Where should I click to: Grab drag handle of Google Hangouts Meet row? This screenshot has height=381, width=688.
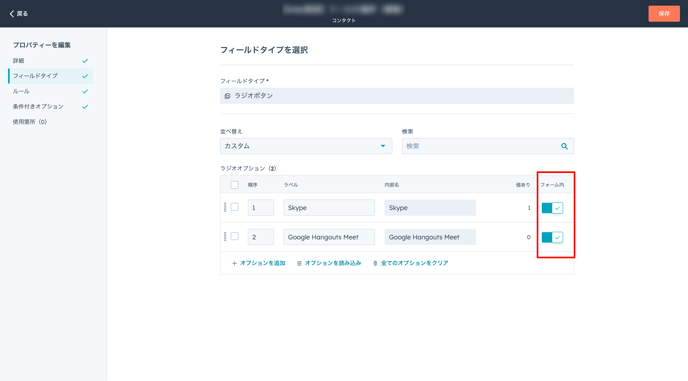click(x=225, y=237)
